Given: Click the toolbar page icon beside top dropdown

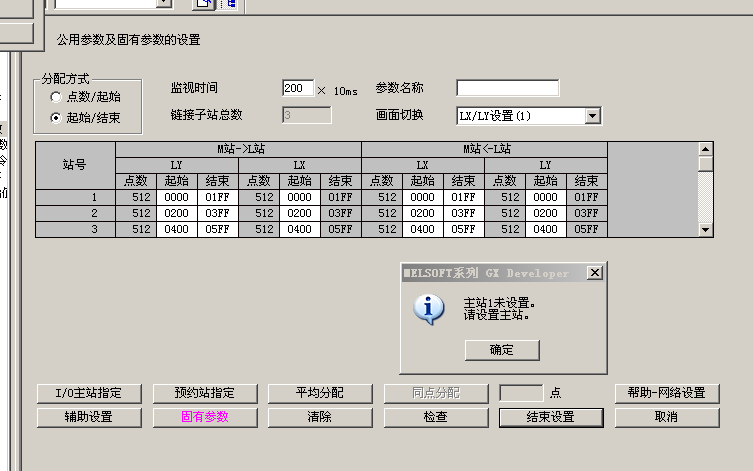Looking at the screenshot, I should point(204,5).
